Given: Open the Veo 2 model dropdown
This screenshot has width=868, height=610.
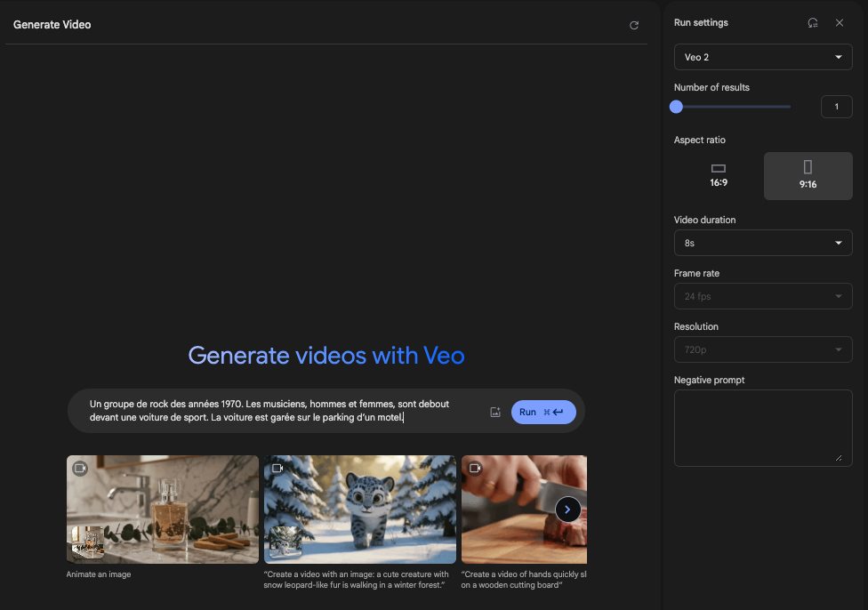Looking at the screenshot, I should click(763, 57).
